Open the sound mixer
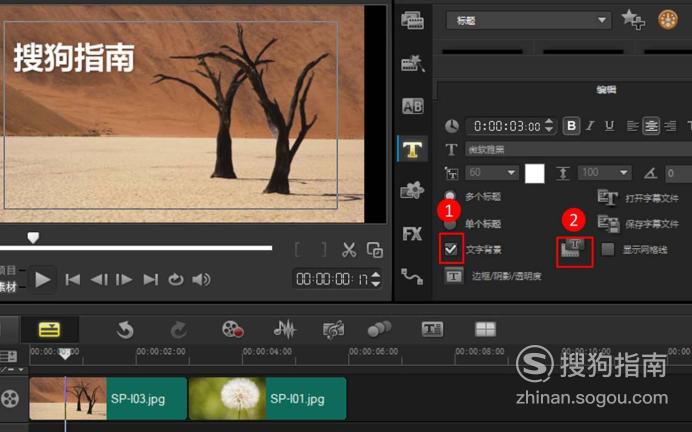 click(285, 329)
